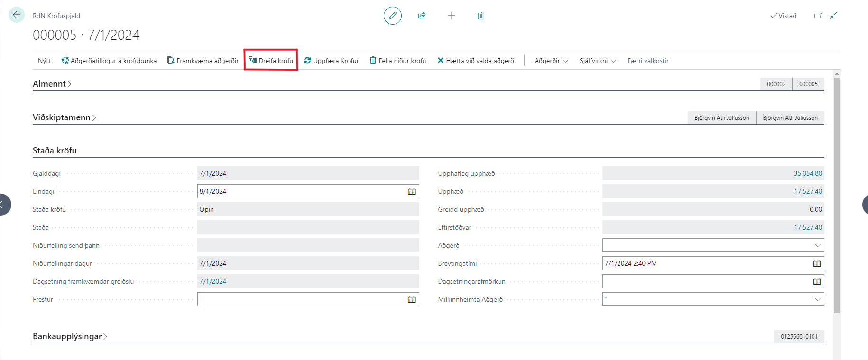Open calendar picker for Frestur field
The width and height of the screenshot is (868, 360).
click(412, 299)
